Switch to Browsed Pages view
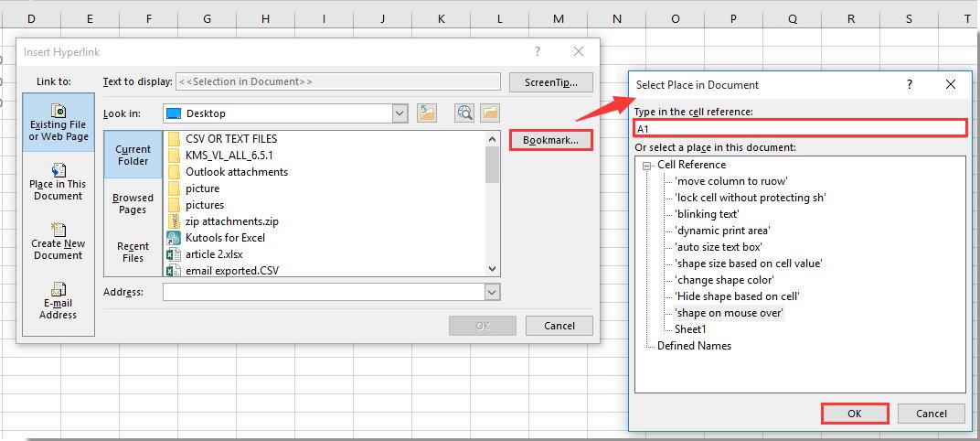Image resolution: width=980 pixels, height=441 pixels. [x=133, y=204]
